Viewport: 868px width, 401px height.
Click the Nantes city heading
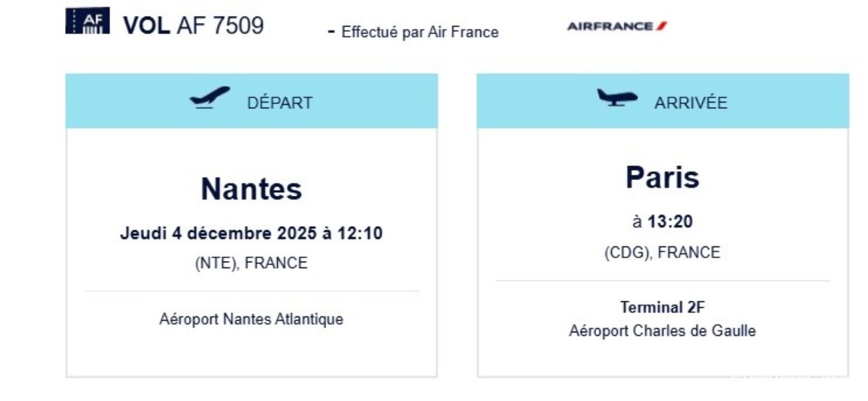252,189
